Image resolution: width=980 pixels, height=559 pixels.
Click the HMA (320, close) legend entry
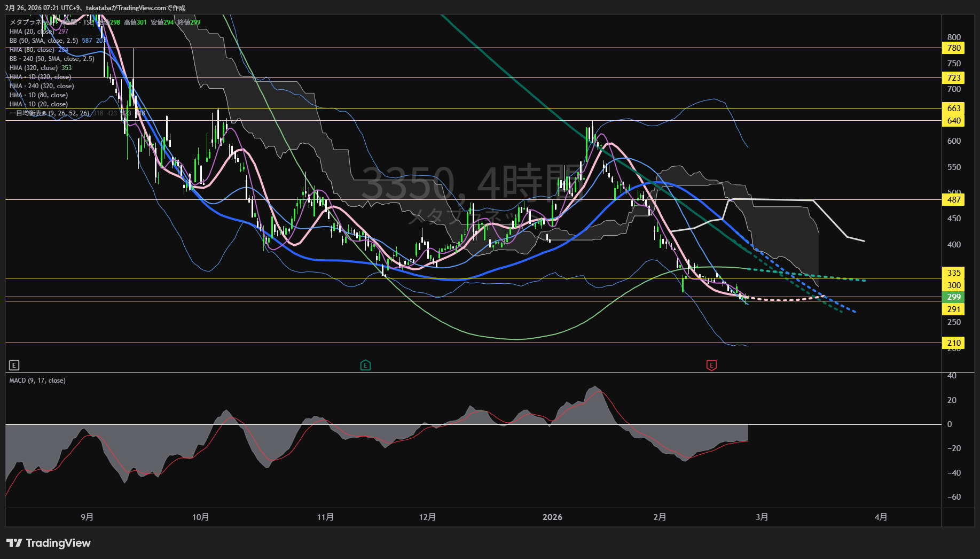33,68
